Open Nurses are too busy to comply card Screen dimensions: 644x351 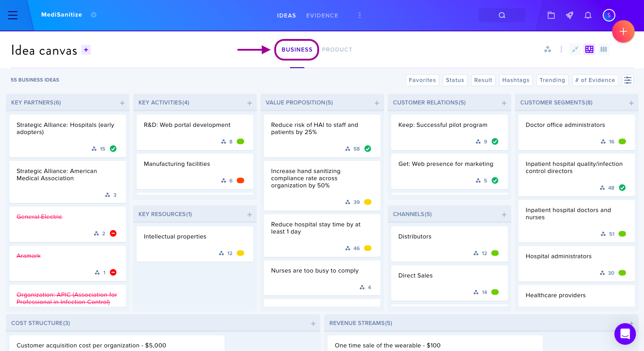(322, 278)
